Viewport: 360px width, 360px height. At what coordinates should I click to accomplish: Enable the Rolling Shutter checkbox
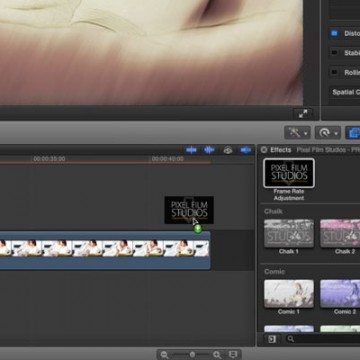click(334, 72)
